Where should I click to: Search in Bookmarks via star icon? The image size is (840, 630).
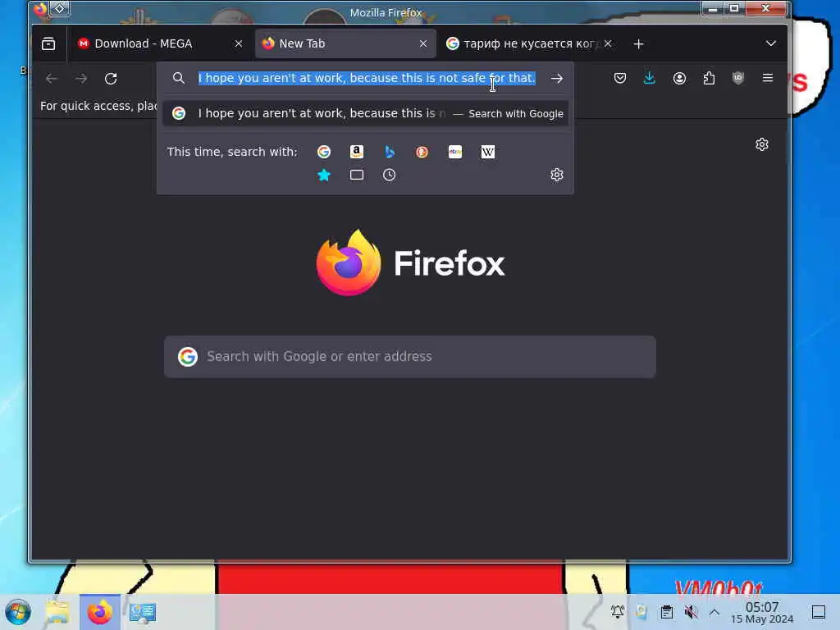click(x=323, y=176)
